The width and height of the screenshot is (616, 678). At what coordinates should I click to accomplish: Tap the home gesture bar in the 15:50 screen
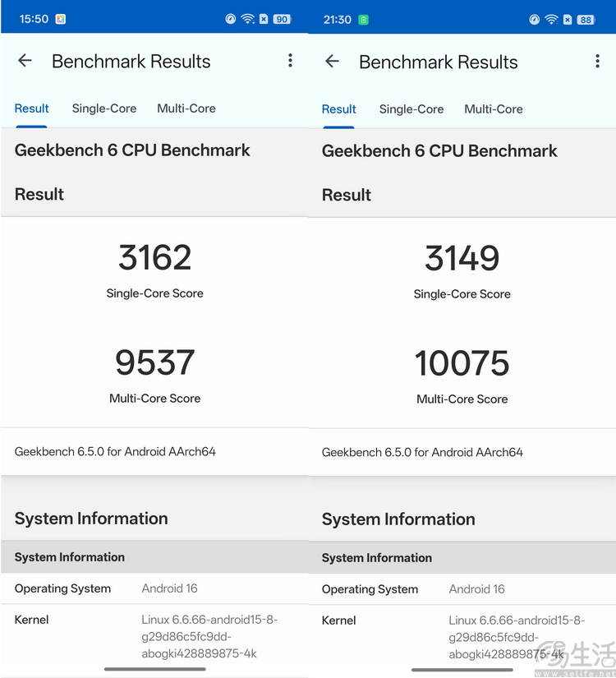point(154,669)
